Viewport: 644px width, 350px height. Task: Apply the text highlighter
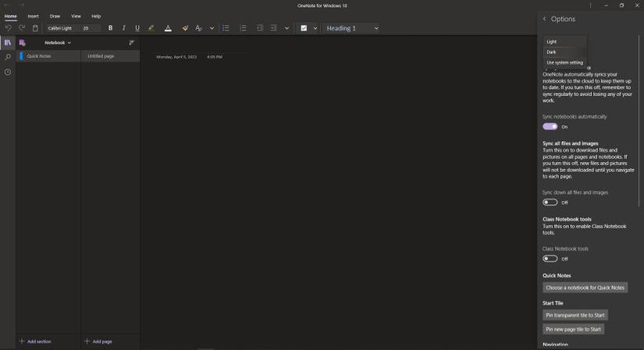tap(151, 28)
